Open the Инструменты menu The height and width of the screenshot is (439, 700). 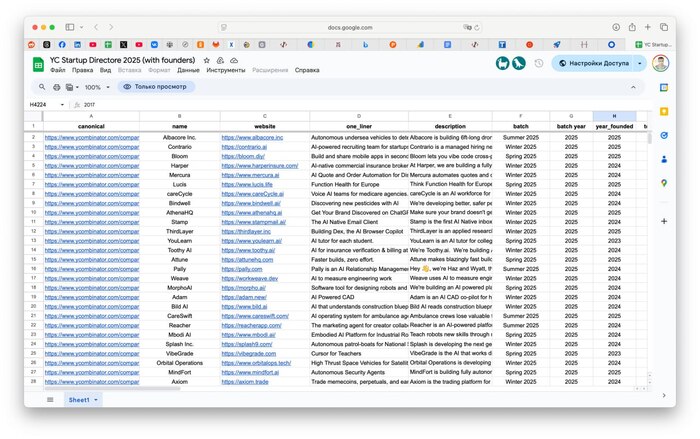[225, 70]
